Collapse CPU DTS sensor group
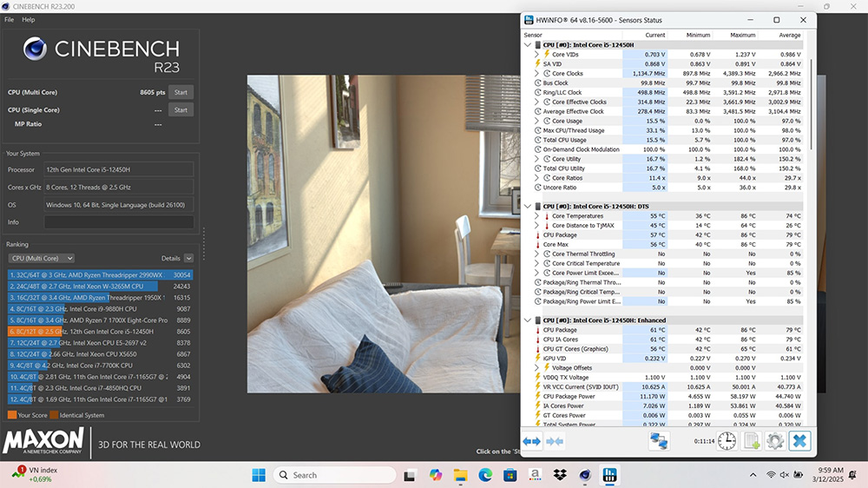Image resolution: width=868 pixels, height=488 pixels. point(528,206)
